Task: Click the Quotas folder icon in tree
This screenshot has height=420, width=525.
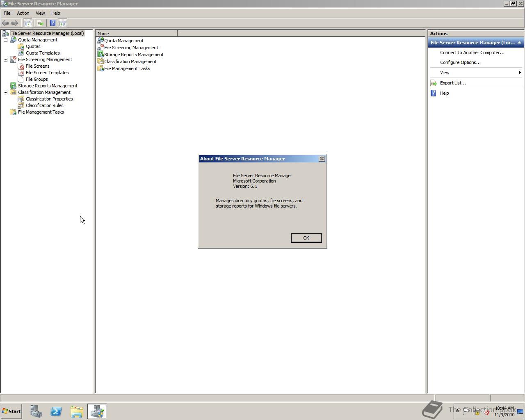Action: tap(21, 46)
